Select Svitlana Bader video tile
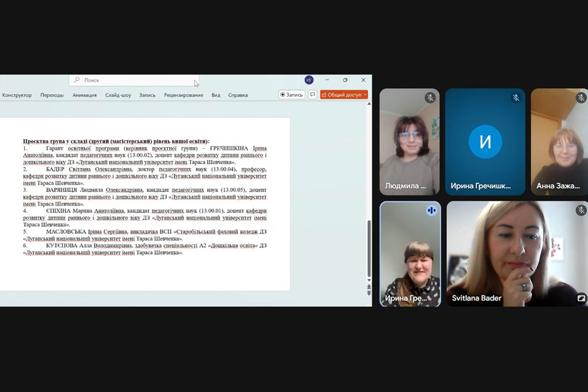Viewport: 588px width, 392px height. point(517,254)
